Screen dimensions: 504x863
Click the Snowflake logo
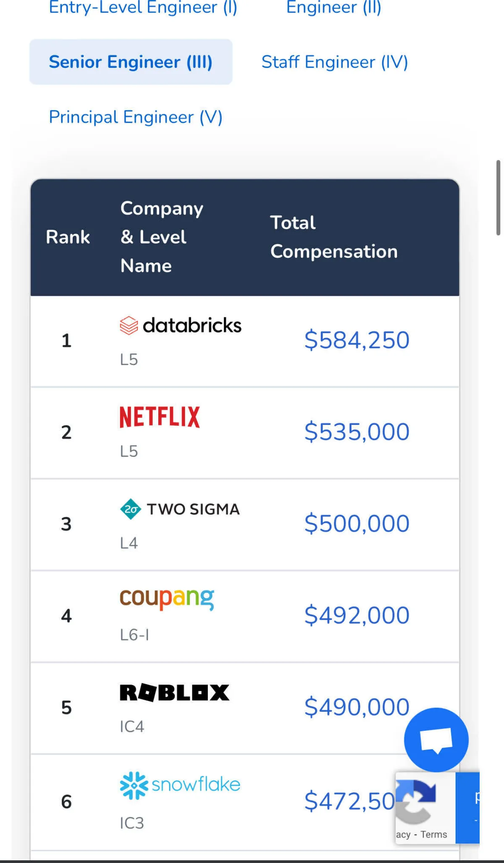[x=180, y=785]
